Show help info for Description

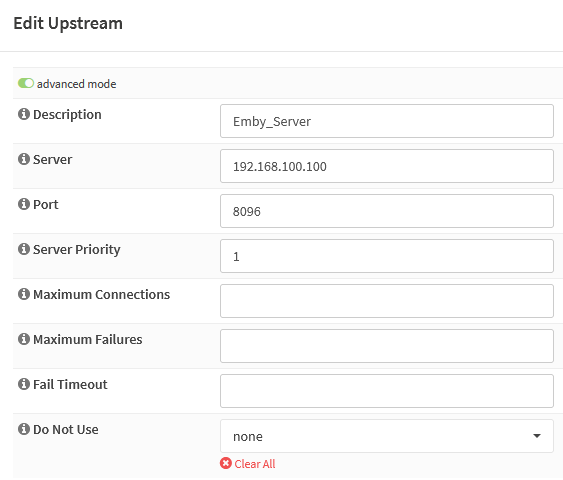(x=24, y=114)
